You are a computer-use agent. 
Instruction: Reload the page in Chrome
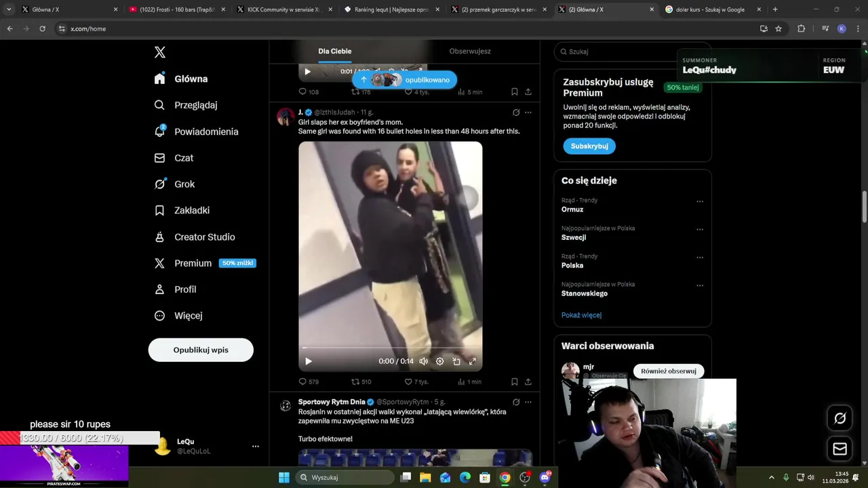[x=42, y=28]
